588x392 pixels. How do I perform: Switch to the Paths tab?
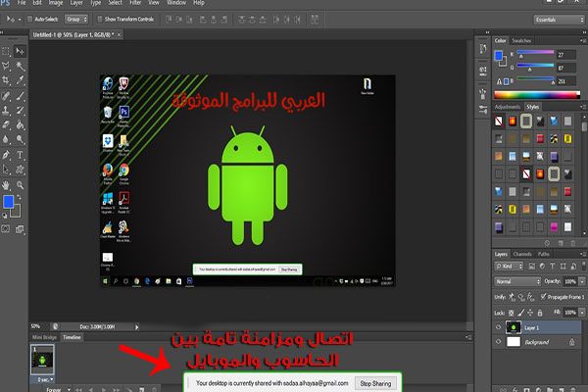pyautogui.click(x=543, y=254)
